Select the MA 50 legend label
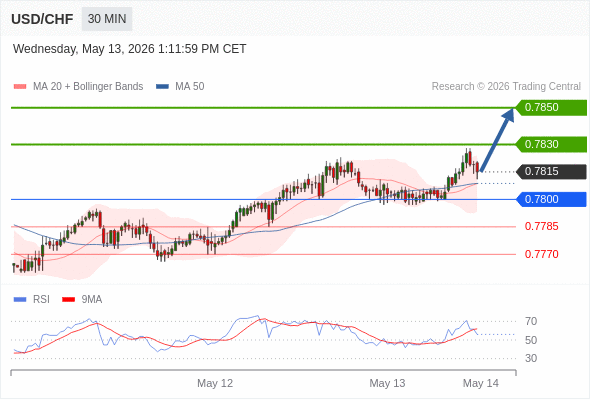Image resolution: width=590 pixels, height=400 pixels. [x=190, y=87]
